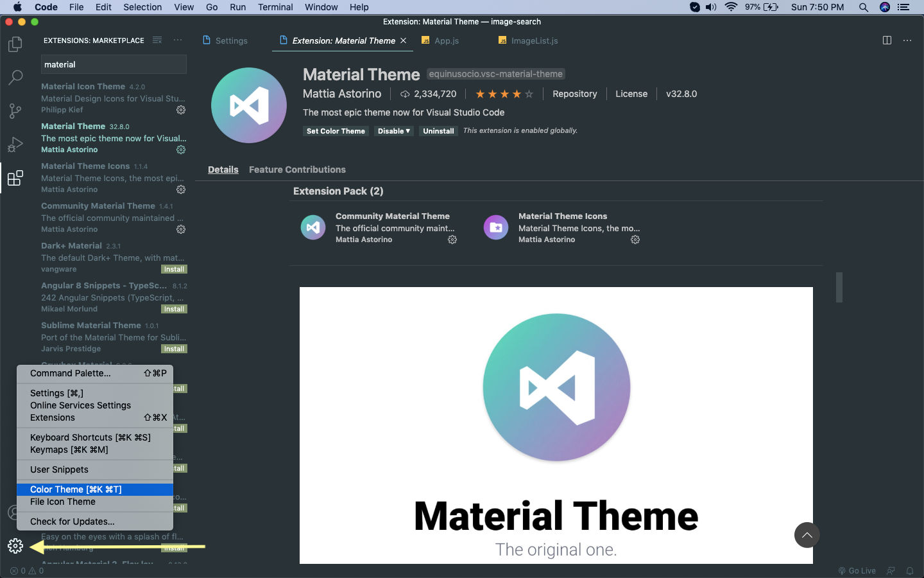Screen dimensions: 924x578
Task: Open the Selection menu in menu bar
Action: [x=142, y=7]
